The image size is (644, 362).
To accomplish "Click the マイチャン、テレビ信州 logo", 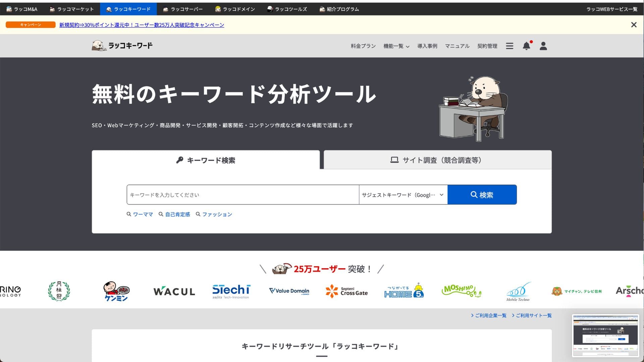I will [x=577, y=291].
